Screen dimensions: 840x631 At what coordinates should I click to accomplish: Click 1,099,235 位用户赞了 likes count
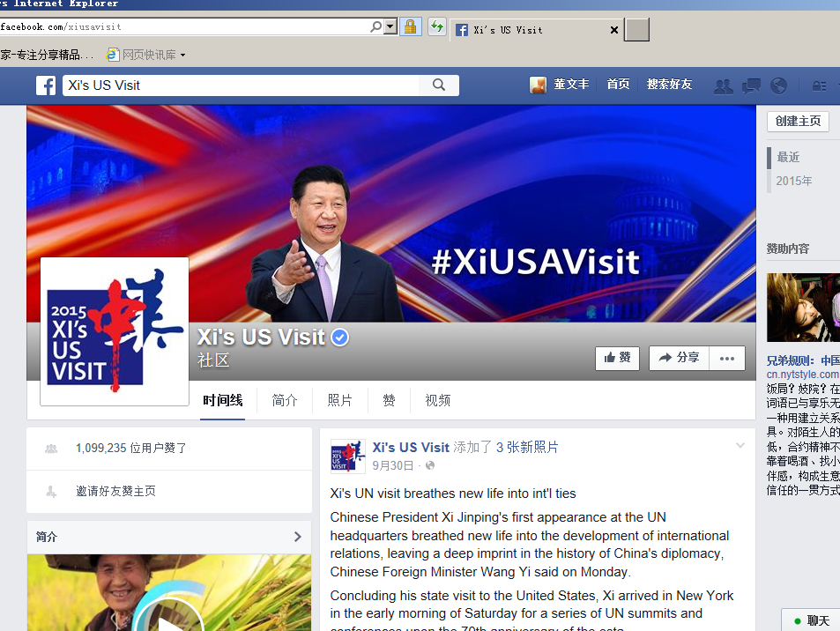pos(130,448)
